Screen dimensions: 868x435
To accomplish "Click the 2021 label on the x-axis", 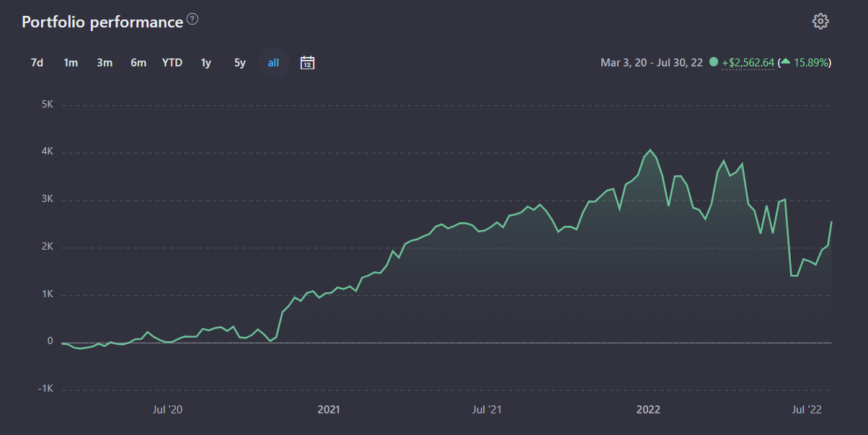I will click(x=329, y=410).
